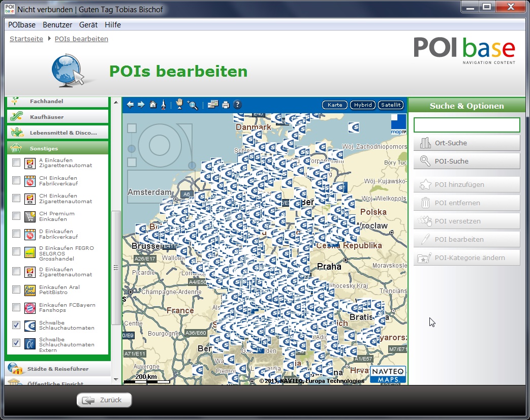Click the map back arrow icon
The height and width of the screenshot is (420, 530).
point(131,105)
